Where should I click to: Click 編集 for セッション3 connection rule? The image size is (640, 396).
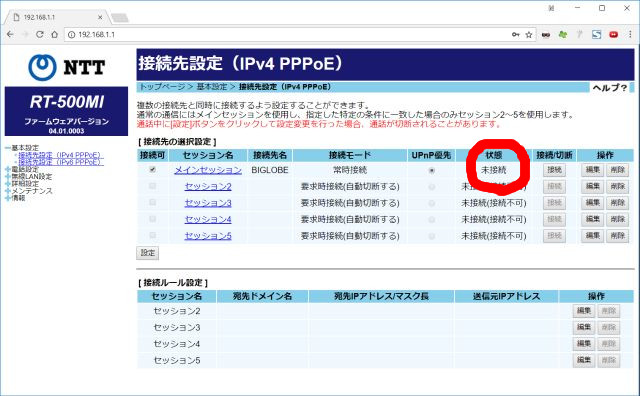point(584,327)
